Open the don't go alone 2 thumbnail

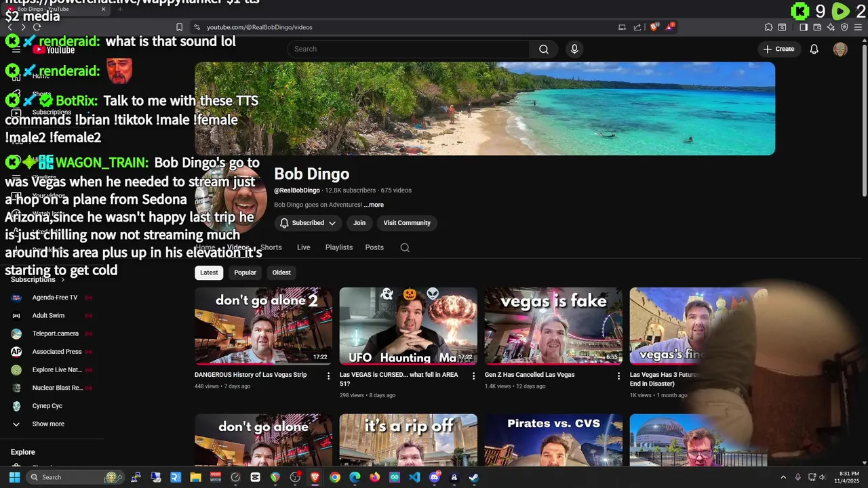[264, 326]
